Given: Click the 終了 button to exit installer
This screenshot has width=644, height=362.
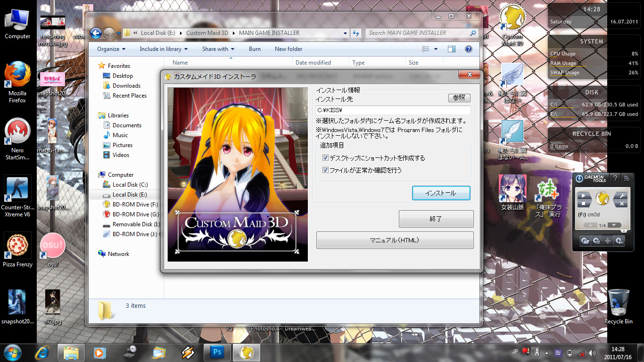Looking at the screenshot, I should pos(436,219).
